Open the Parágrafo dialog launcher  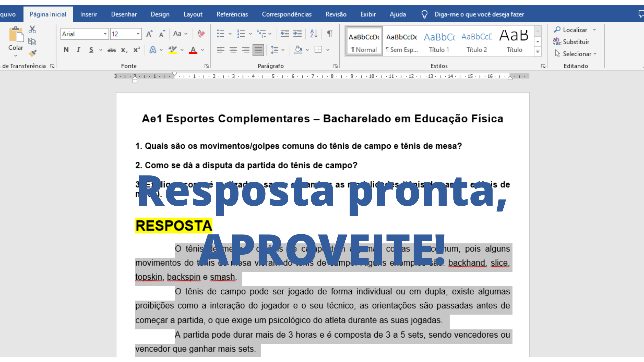335,66
